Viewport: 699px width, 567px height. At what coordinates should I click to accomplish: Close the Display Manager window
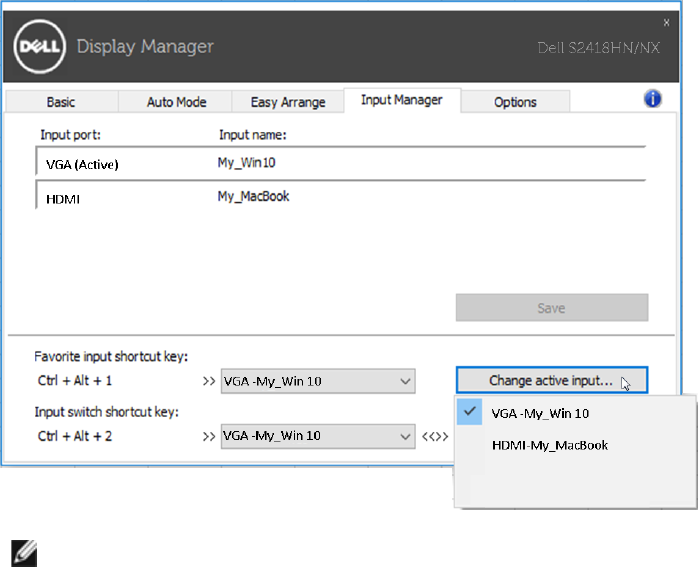(x=667, y=21)
